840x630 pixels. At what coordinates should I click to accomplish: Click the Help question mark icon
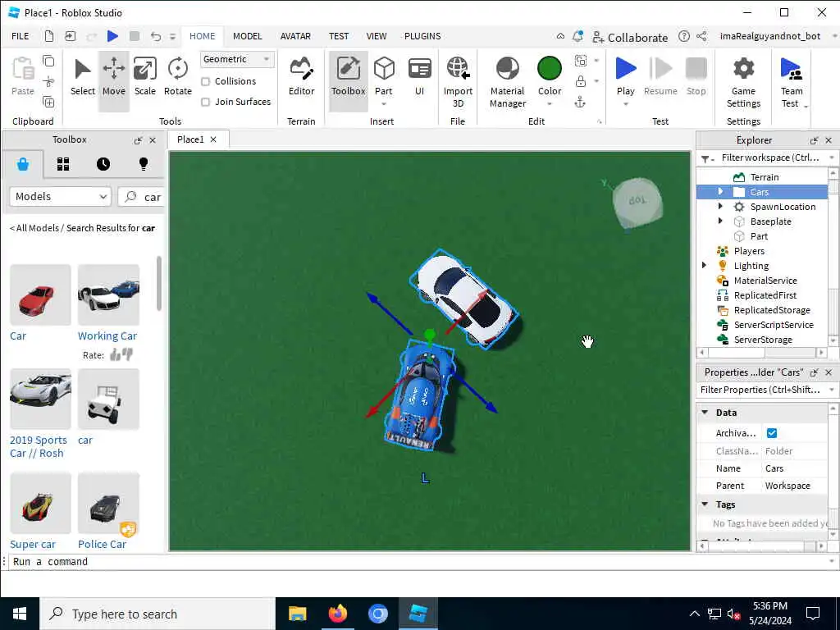click(x=683, y=36)
